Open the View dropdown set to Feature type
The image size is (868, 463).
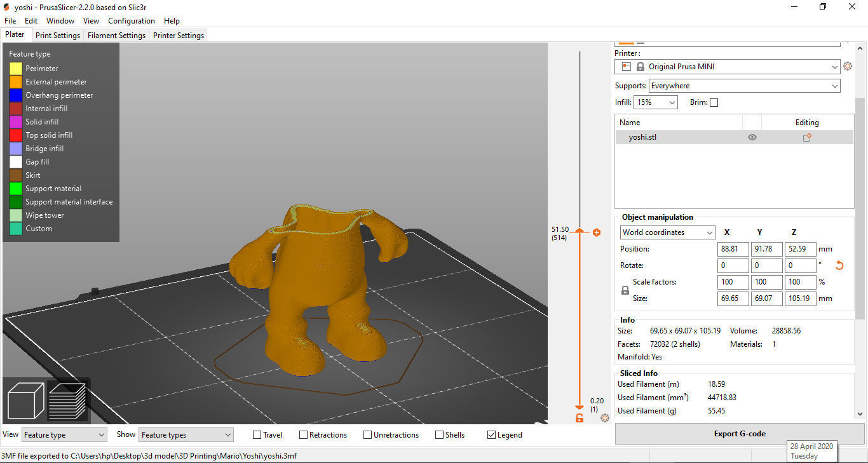(x=64, y=435)
